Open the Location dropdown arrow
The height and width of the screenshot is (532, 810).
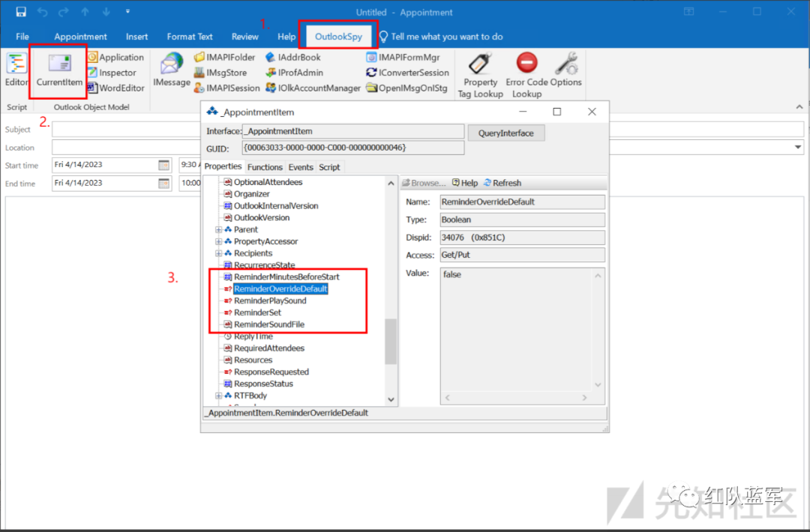[798, 148]
